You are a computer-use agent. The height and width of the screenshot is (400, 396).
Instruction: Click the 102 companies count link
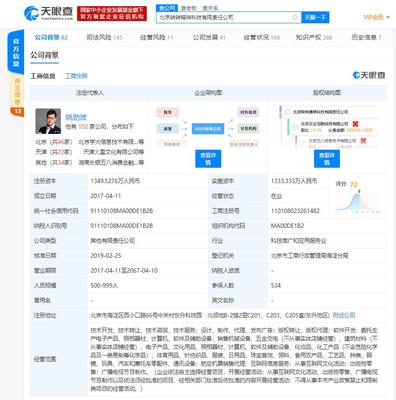(82, 127)
